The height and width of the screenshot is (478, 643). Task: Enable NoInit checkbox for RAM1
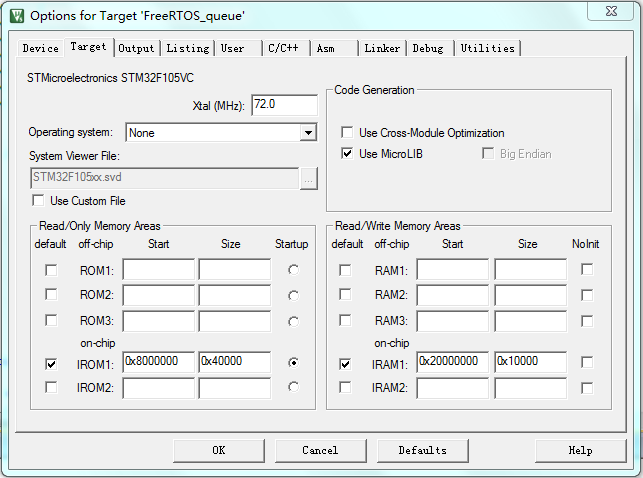(x=587, y=270)
